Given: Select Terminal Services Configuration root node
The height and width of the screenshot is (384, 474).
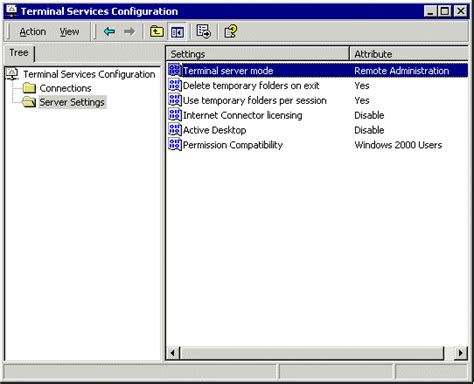Looking at the screenshot, I should coord(89,74).
